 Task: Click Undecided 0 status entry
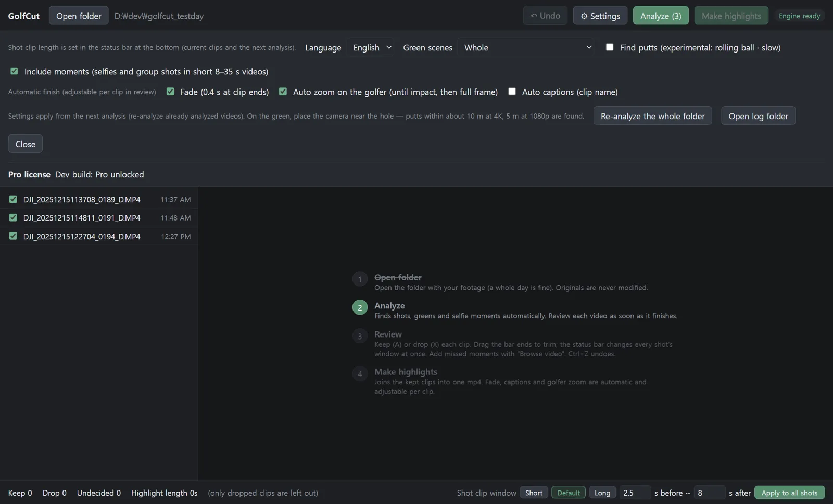98,493
